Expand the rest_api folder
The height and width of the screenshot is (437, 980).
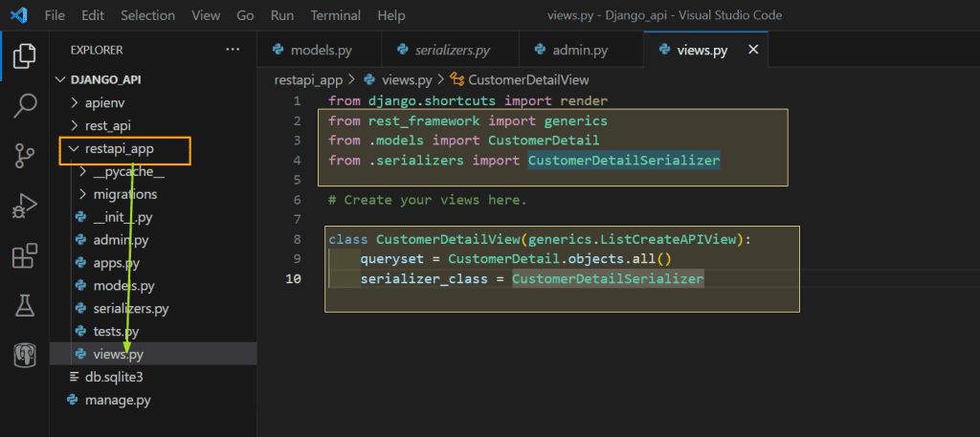point(74,125)
